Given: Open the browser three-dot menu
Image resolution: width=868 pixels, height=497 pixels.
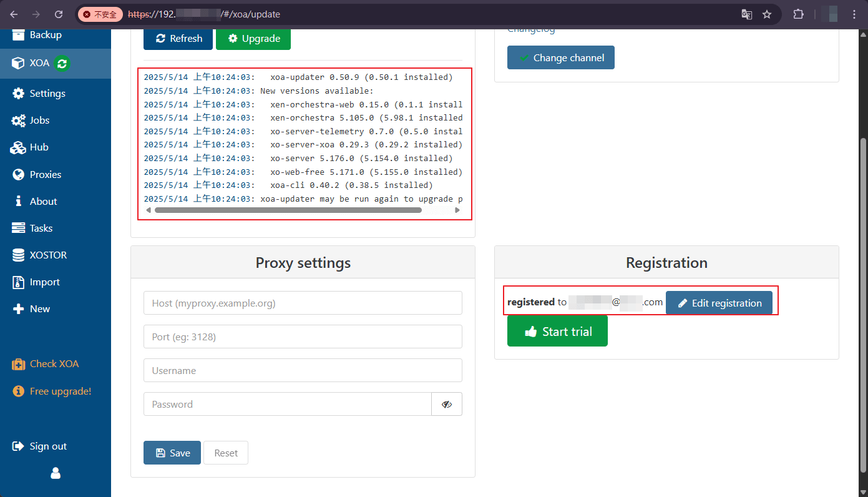Looking at the screenshot, I should click(x=854, y=14).
